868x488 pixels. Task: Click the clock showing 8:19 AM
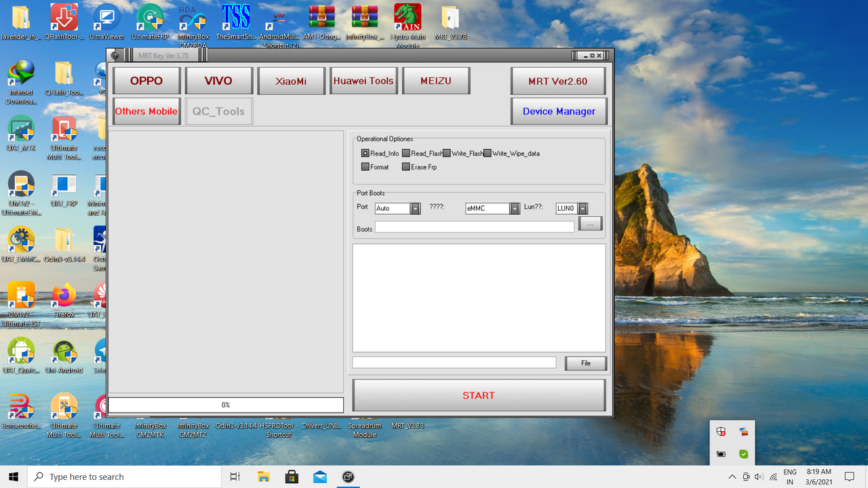(819, 476)
